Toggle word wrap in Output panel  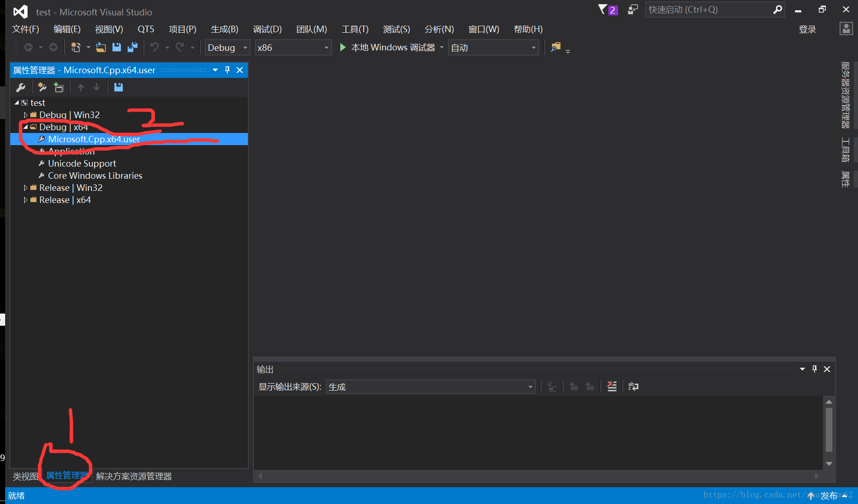[633, 386]
